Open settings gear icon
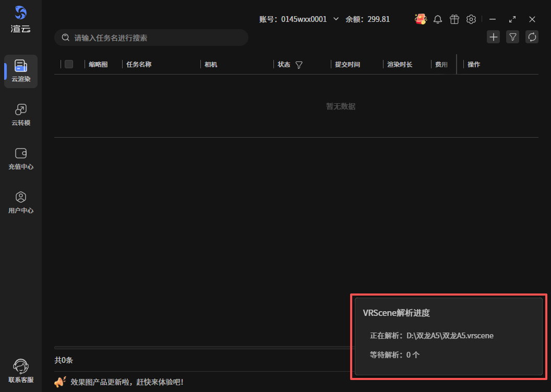This screenshot has width=551, height=392. (471, 19)
